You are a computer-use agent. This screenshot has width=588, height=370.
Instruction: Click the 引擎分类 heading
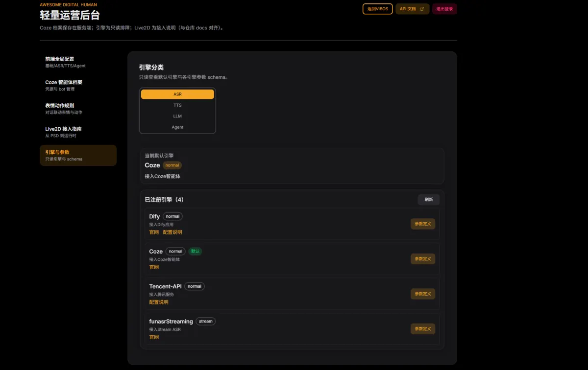[151, 68]
